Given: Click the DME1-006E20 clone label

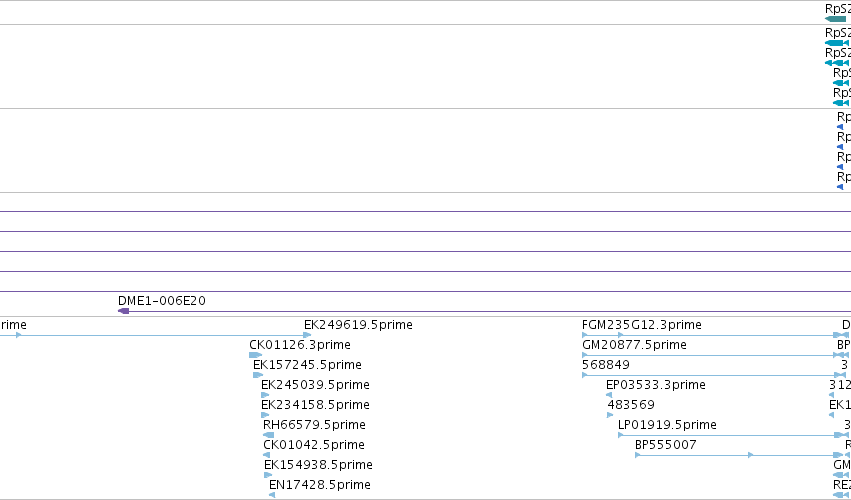Looking at the screenshot, I should pyautogui.click(x=162, y=301).
